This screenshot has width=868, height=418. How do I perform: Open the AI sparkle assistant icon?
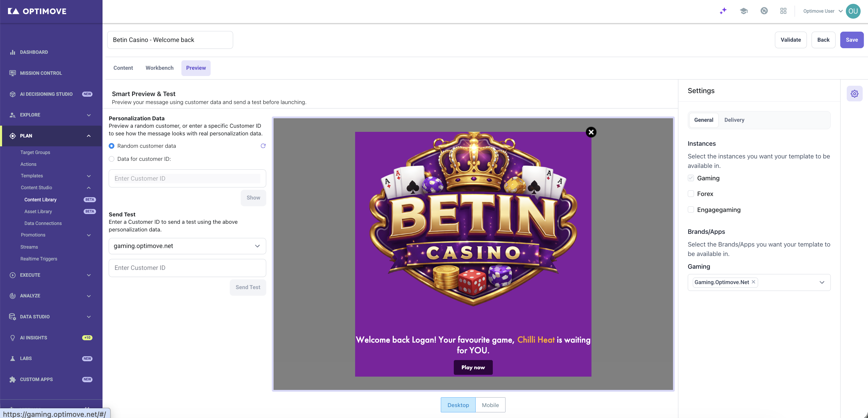tap(723, 11)
